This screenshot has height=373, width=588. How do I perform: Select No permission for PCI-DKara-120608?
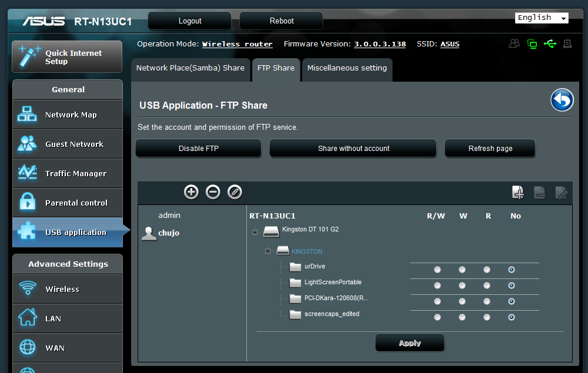[x=512, y=301]
